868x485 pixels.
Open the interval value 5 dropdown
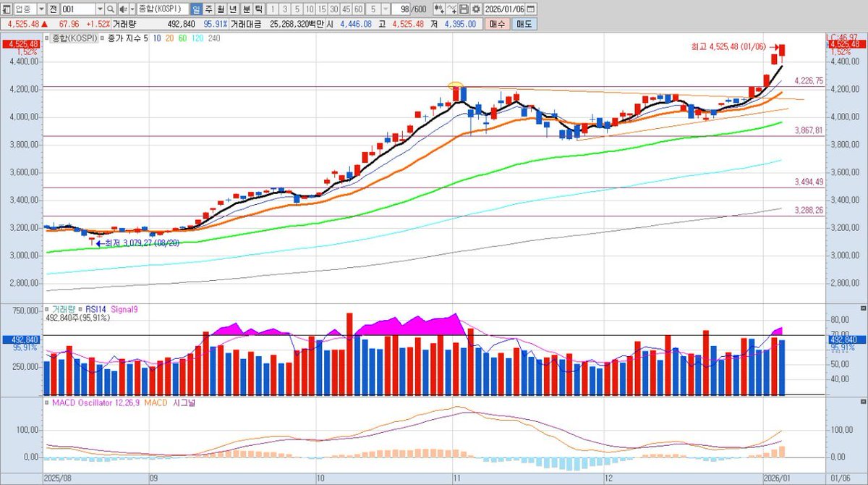[386, 9]
